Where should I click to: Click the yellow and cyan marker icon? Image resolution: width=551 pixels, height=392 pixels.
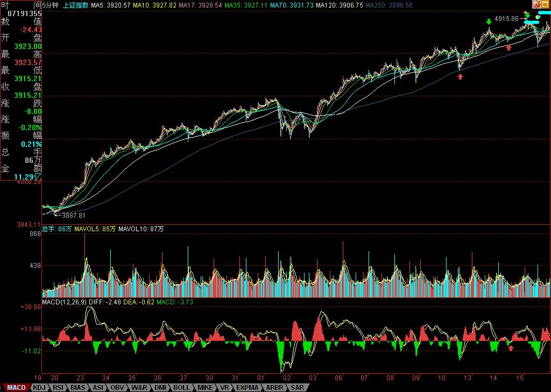538,17
